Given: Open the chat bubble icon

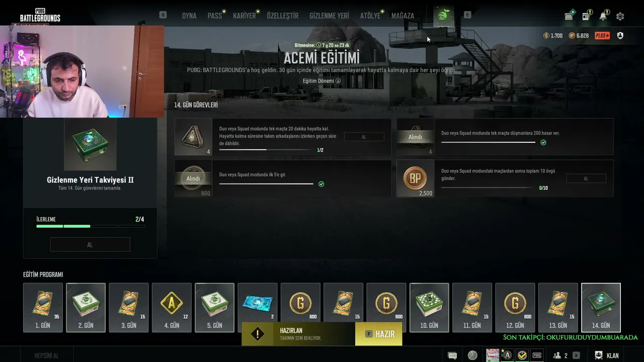Looking at the screenshot, I should coord(452,355).
